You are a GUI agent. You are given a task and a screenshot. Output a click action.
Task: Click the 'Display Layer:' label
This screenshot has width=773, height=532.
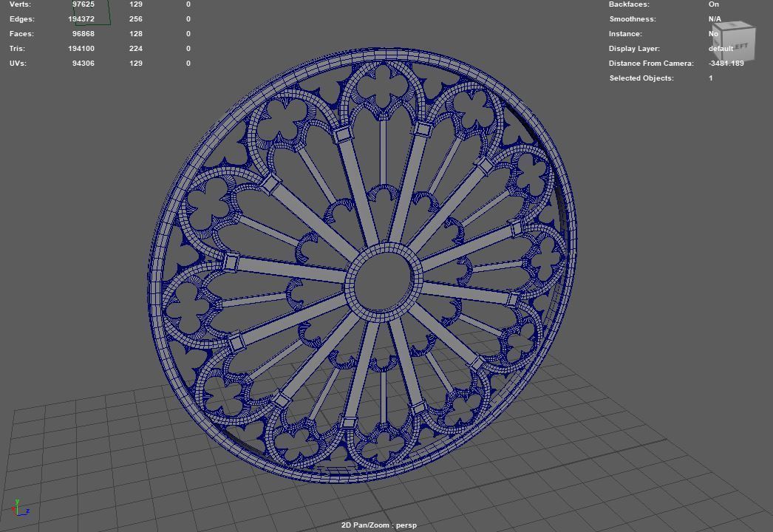pos(634,48)
